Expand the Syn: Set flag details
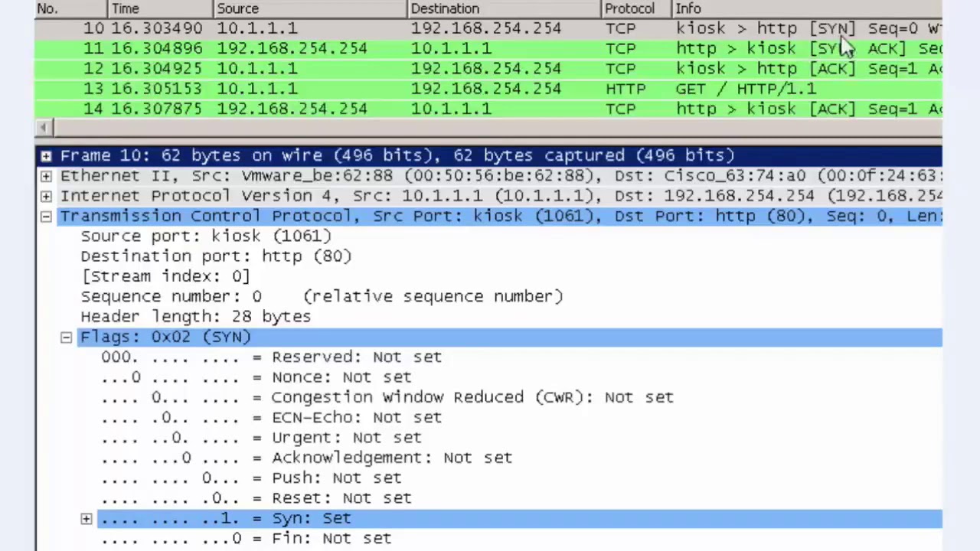This screenshot has width=980, height=551. coord(87,518)
